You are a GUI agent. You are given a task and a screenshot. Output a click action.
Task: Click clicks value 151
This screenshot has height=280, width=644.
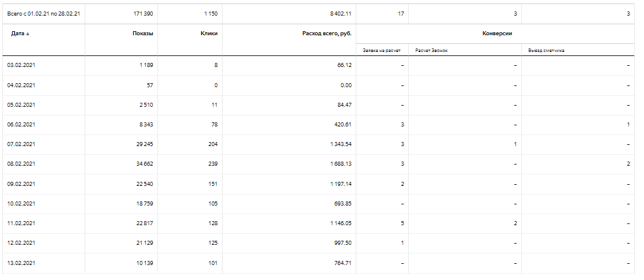[213, 184]
